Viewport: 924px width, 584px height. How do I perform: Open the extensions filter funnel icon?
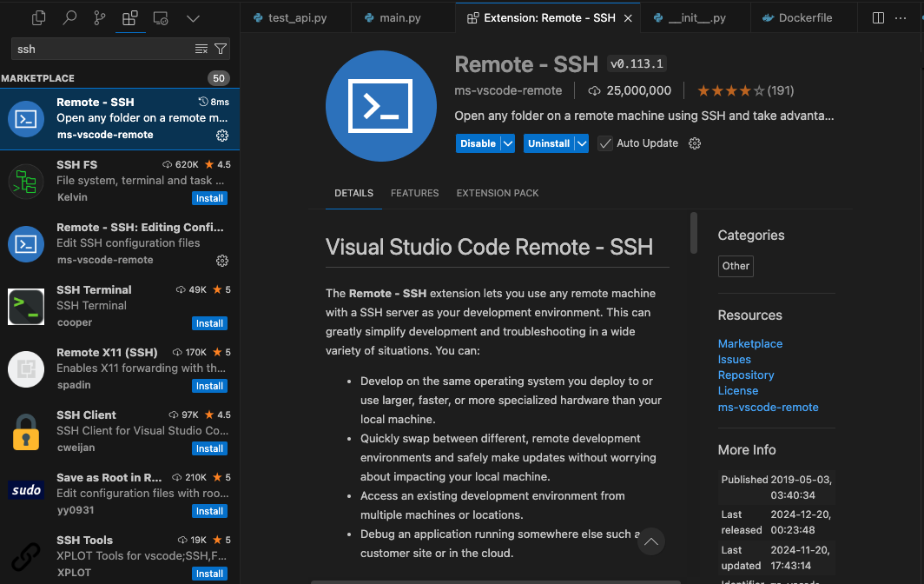coord(221,49)
